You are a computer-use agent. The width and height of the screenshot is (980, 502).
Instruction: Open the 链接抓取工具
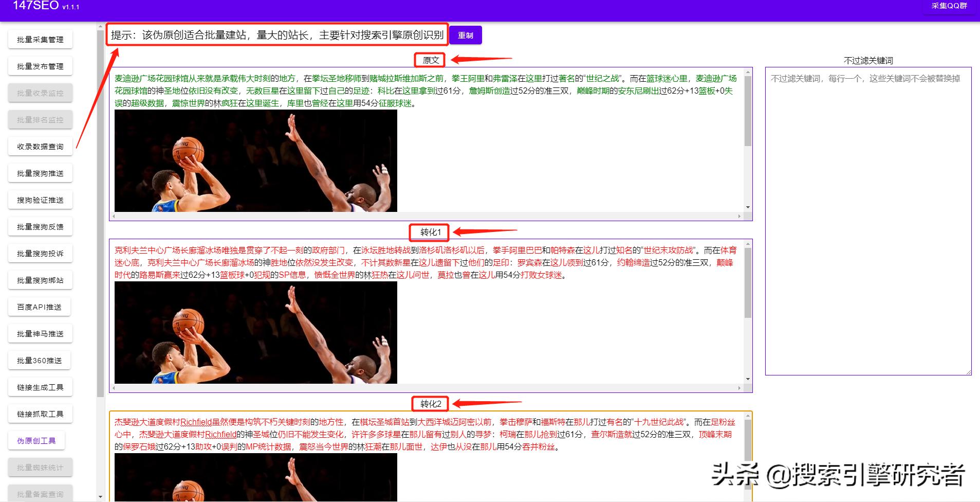click(40, 413)
